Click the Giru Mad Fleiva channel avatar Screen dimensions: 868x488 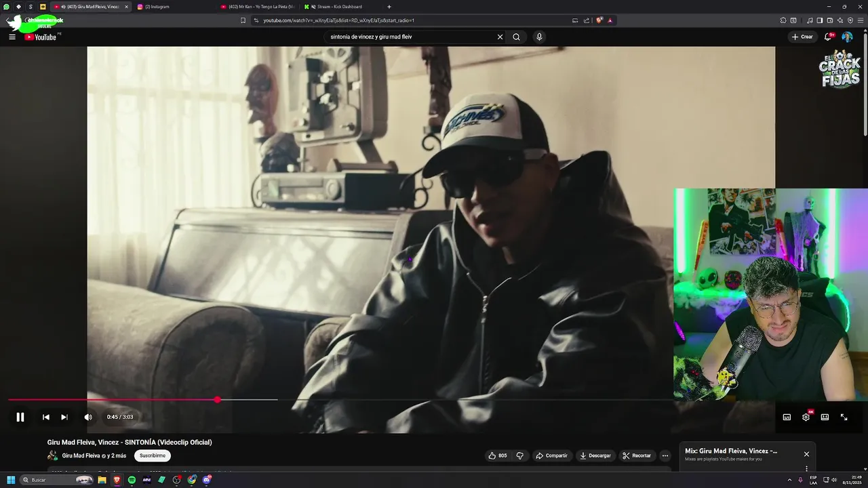[52, 455]
